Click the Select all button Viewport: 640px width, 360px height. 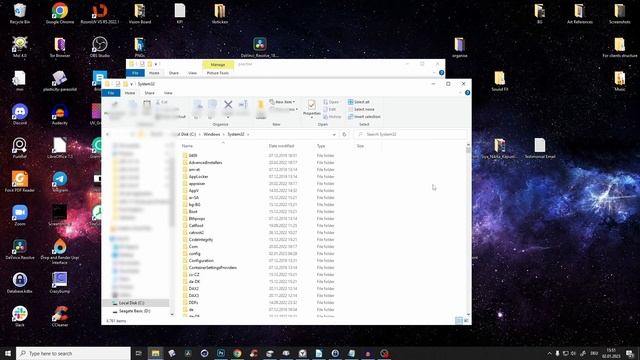click(359, 102)
